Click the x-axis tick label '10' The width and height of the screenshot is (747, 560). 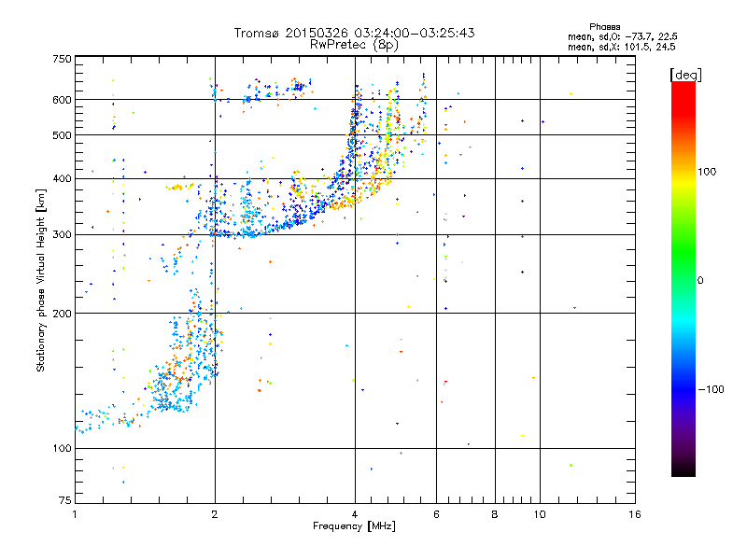540,514
